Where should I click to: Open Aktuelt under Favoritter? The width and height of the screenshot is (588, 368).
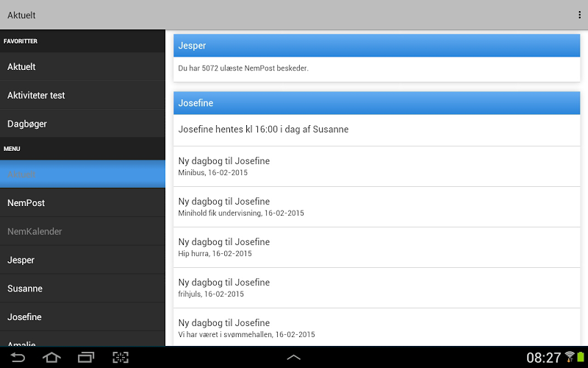(82, 66)
